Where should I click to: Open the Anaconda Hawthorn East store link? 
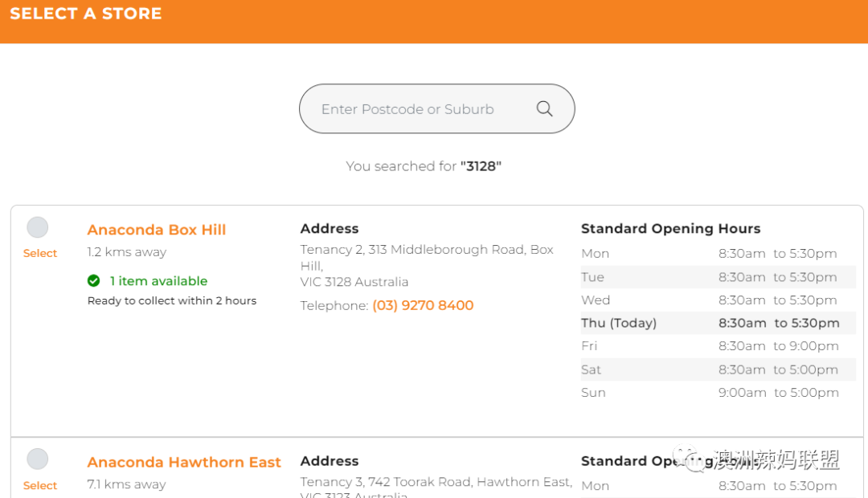pyautogui.click(x=184, y=462)
